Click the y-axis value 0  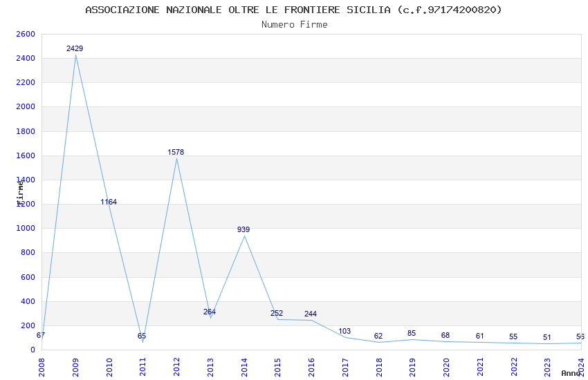tap(33, 350)
